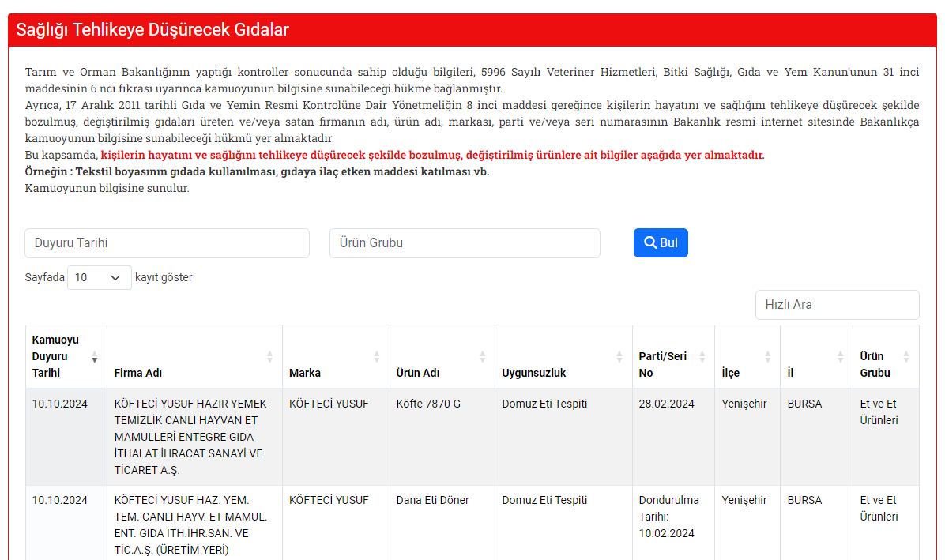The image size is (945, 560).
Task: Sort by Uygunsuzluk column arrows
Action: (x=619, y=357)
